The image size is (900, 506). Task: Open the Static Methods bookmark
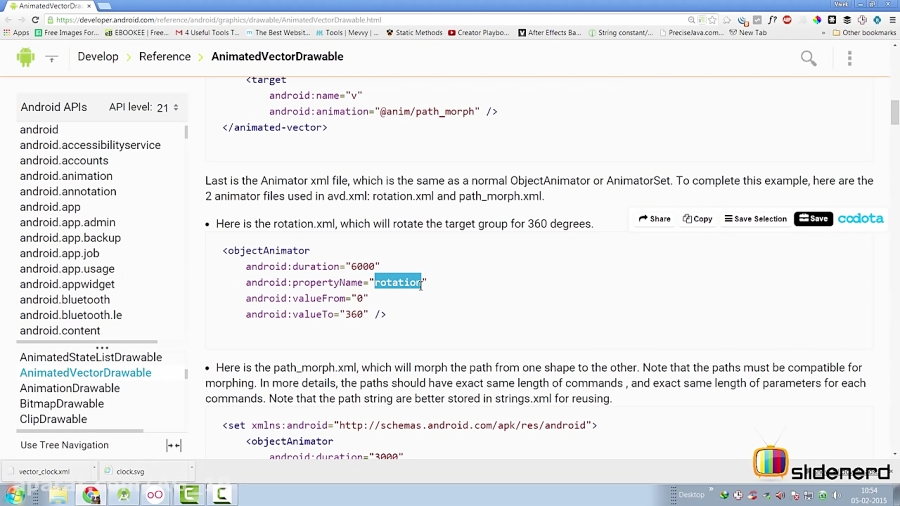414,33
